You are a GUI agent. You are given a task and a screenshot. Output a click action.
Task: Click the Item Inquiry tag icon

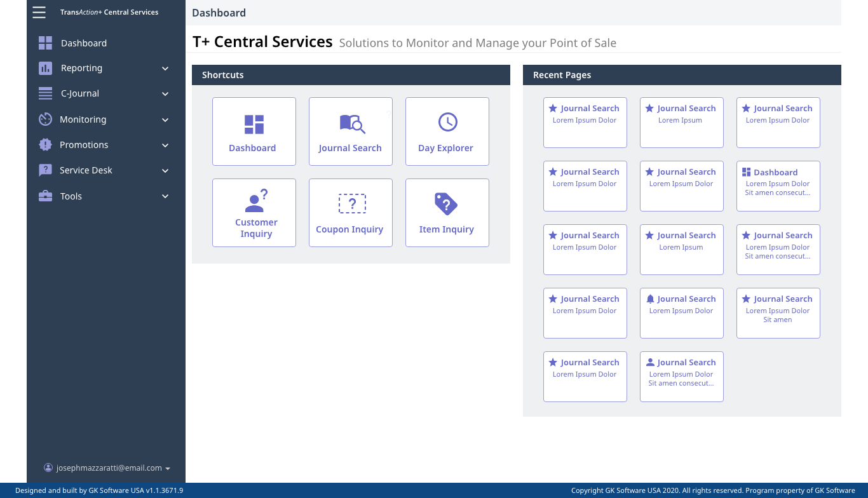click(x=446, y=204)
